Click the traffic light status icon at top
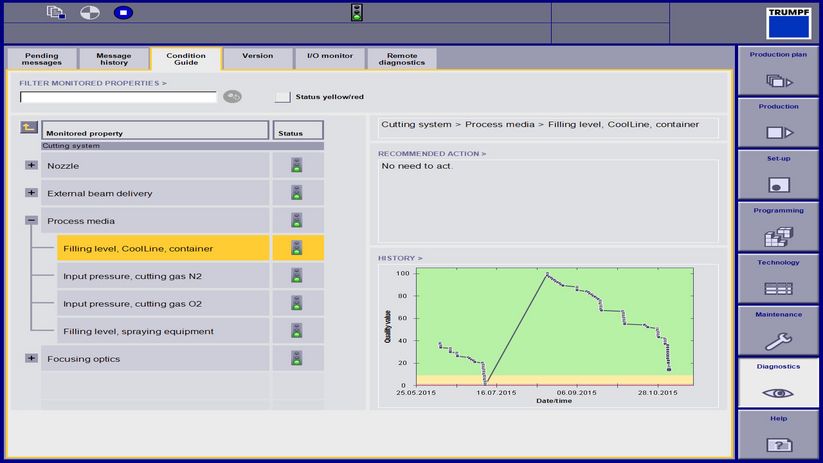 click(357, 12)
